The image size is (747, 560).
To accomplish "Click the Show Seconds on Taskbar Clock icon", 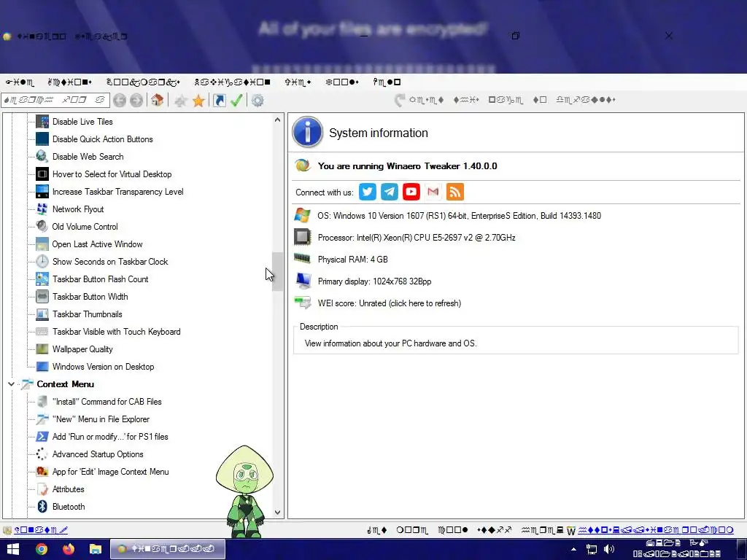I will point(42,262).
